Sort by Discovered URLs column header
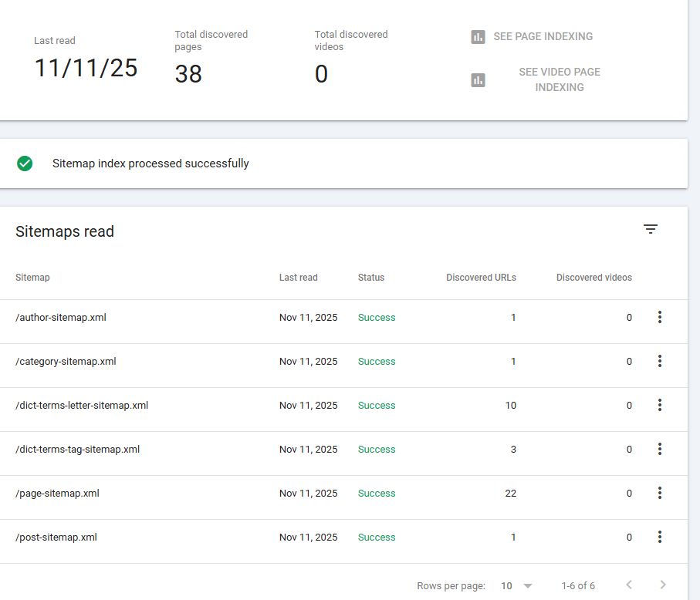This screenshot has width=700, height=600. click(x=481, y=278)
